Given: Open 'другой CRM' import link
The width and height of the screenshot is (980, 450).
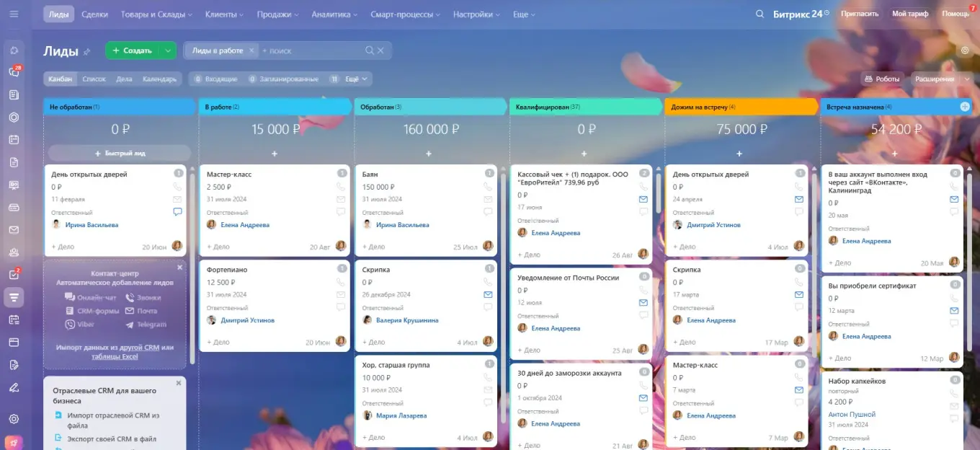Looking at the screenshot, I should (x=141, y=347).
